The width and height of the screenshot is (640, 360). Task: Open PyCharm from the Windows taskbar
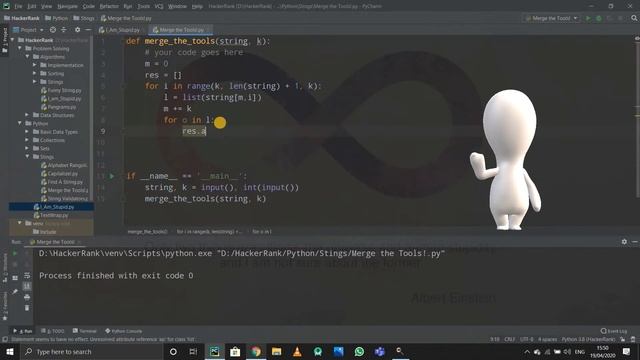click(x=214, y=351)
